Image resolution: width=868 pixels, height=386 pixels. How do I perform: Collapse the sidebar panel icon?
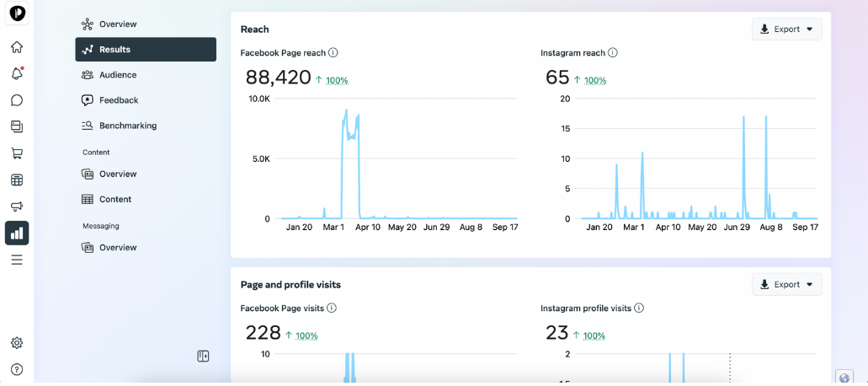203,357
